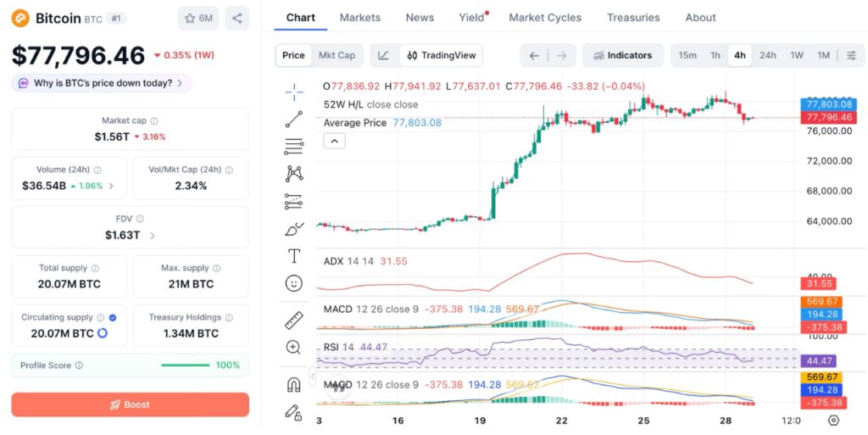Click the Average Price legend label
868x435 pixels.
[x=355, y=123]
